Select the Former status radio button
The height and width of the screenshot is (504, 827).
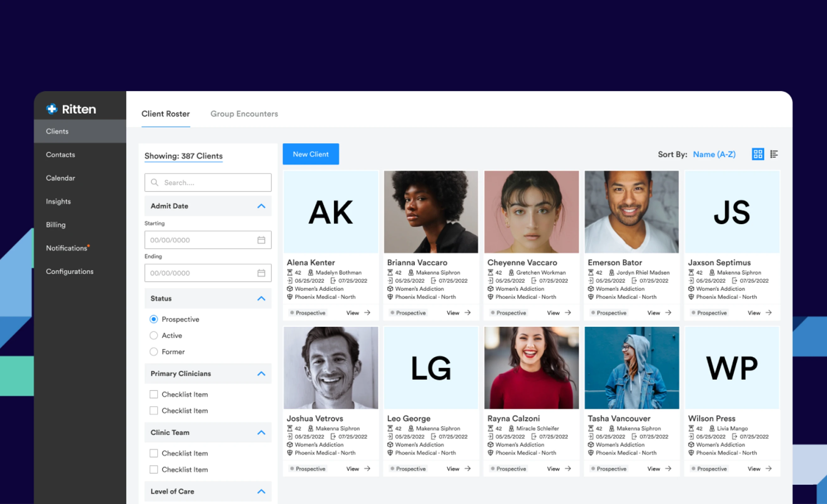click(154, 352)
